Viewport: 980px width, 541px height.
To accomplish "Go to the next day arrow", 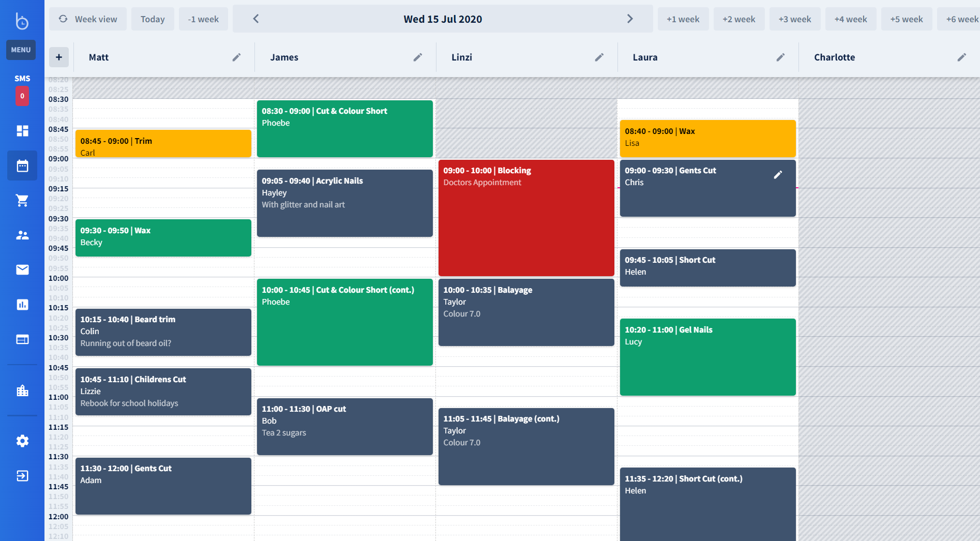I will [x=630, y=19].
